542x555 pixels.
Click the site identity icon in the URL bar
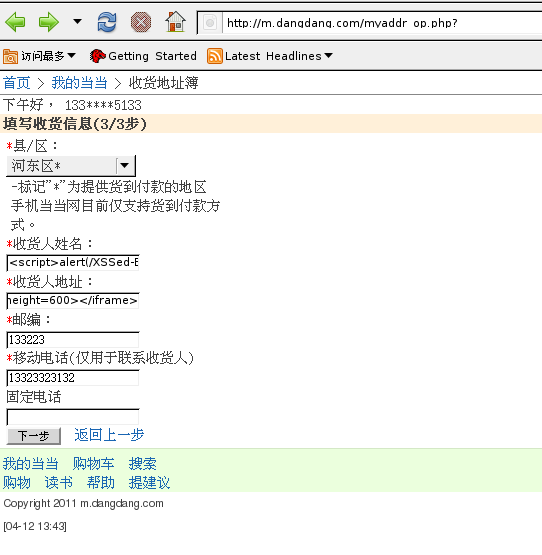[x=210, y=23]
